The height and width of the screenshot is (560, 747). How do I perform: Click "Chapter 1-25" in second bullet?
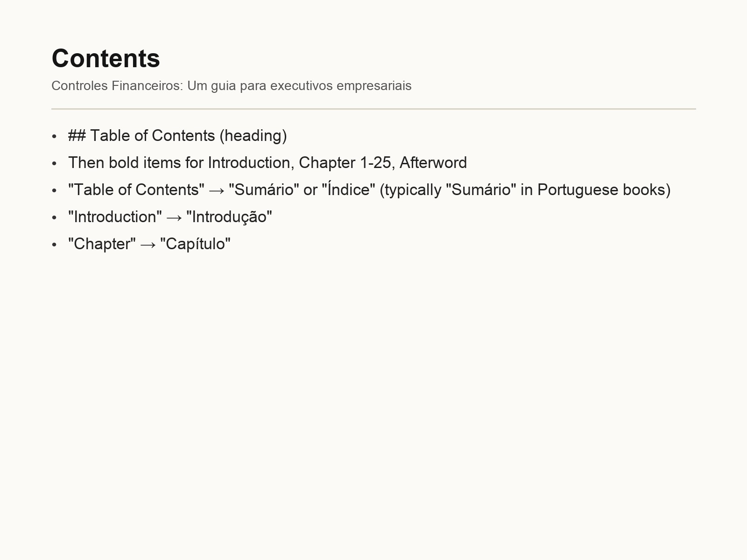point(345,163)
